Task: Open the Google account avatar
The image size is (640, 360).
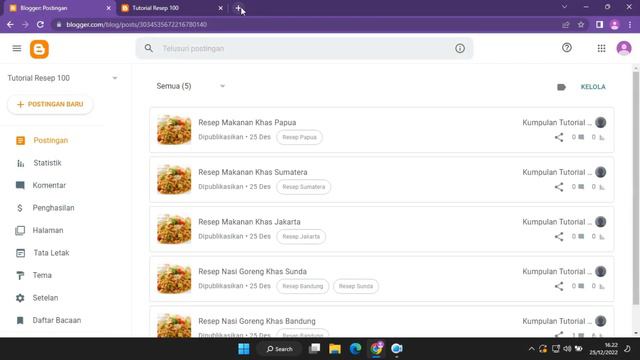Action: pos(624,48)
